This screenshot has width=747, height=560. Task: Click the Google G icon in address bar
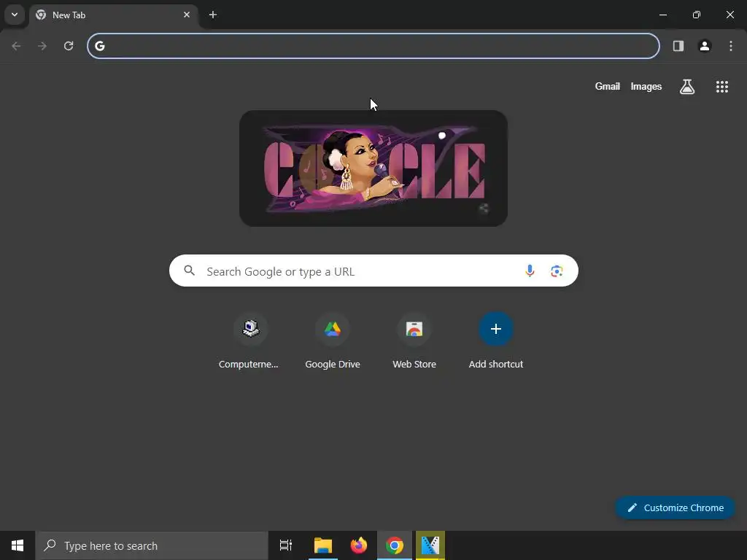coord(99,46)
